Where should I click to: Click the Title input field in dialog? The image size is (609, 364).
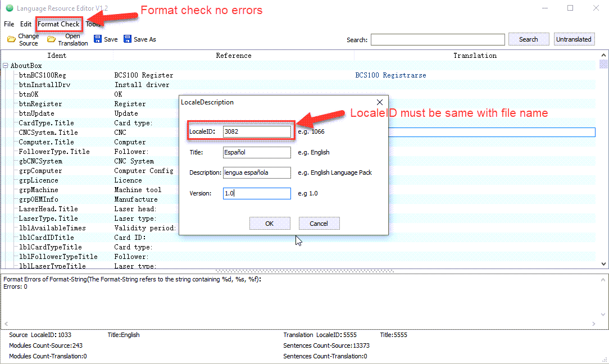[257, 152]
